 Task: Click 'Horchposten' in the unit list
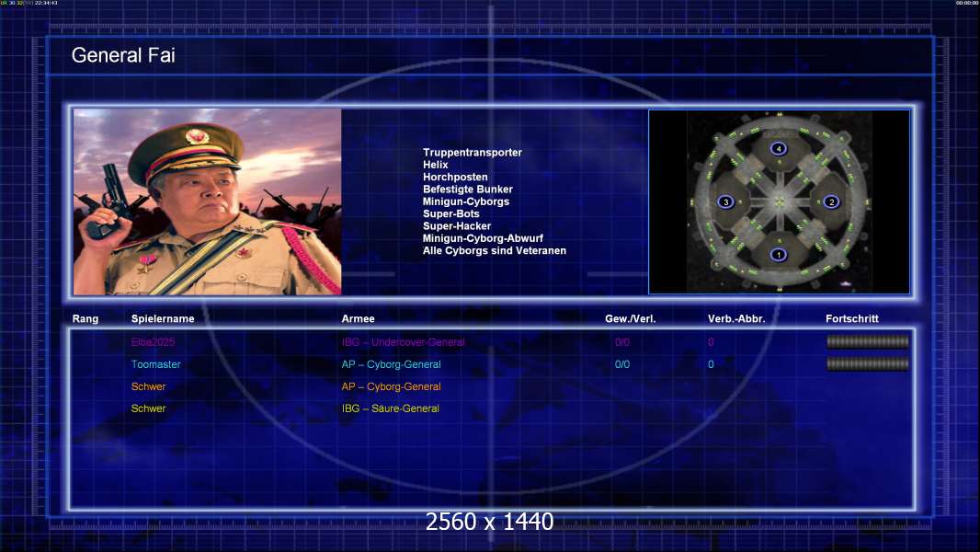pyautogui.click(x=455, y=177)
